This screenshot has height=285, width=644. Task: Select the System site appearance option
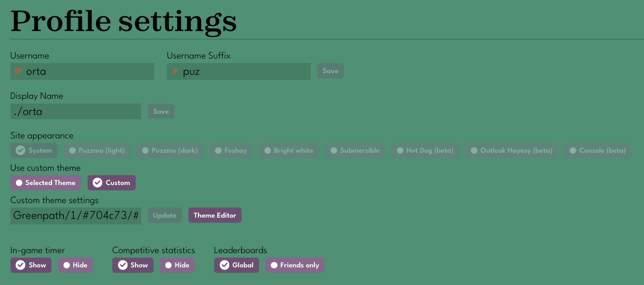point(34,150)
